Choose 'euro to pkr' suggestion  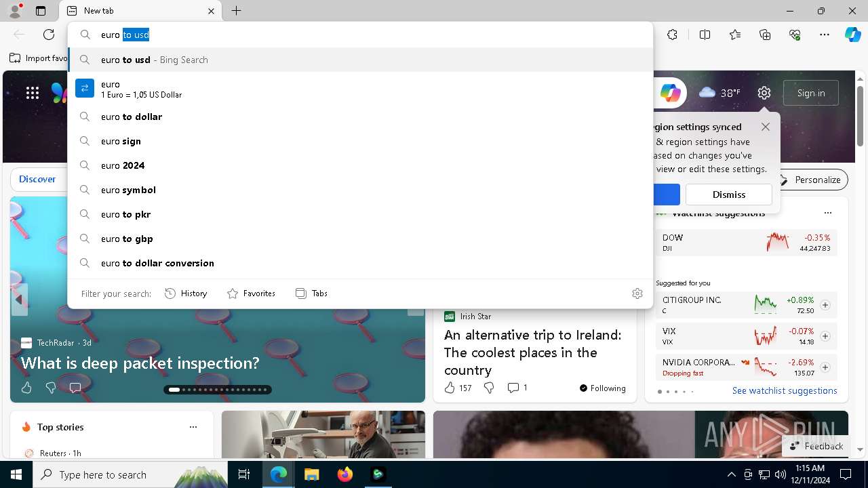coord(360,214)
